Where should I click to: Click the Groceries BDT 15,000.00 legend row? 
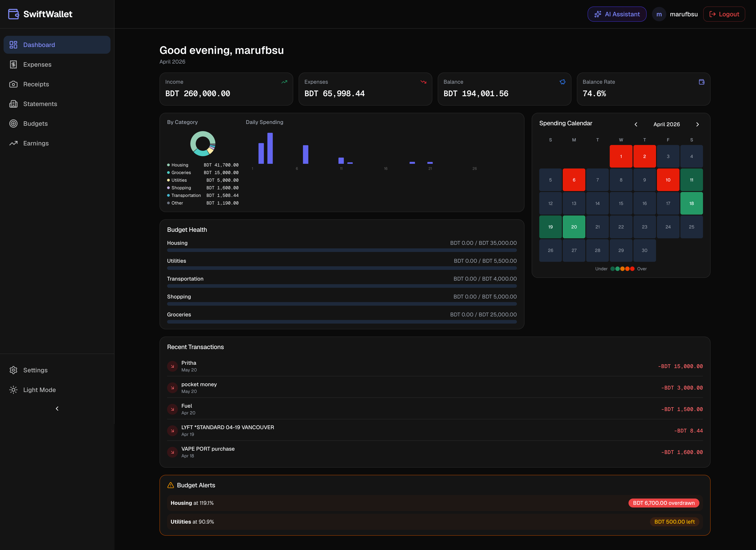(x=203, y=173)
